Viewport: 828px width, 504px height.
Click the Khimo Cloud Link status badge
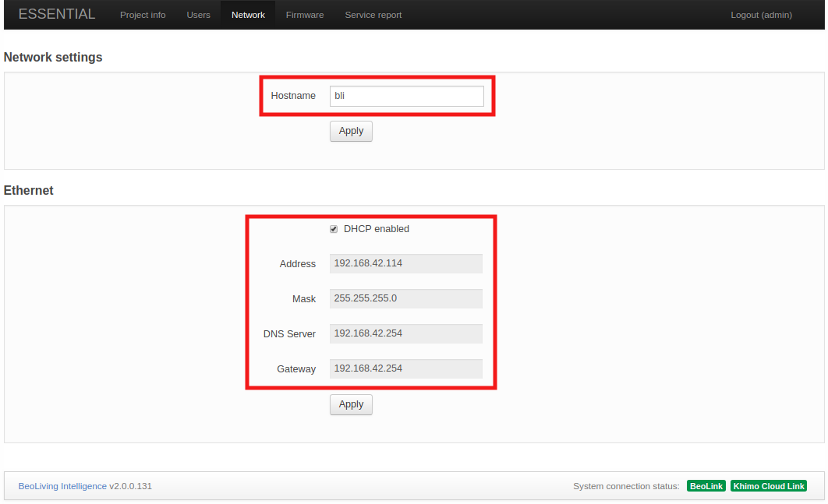768,485
